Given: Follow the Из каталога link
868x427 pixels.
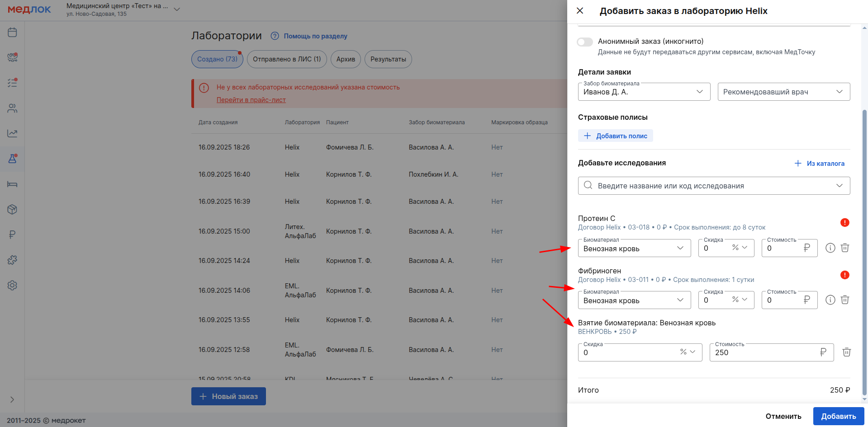Looking at the screenshot, I should [x=820, y=164].
